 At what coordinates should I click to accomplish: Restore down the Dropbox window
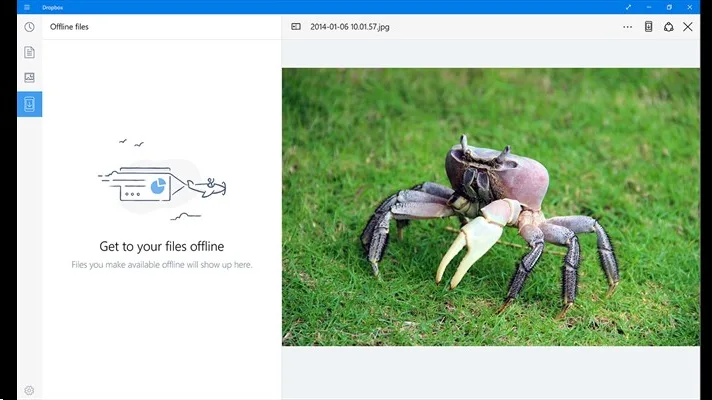pyautogui.click(x=670, y=7)
